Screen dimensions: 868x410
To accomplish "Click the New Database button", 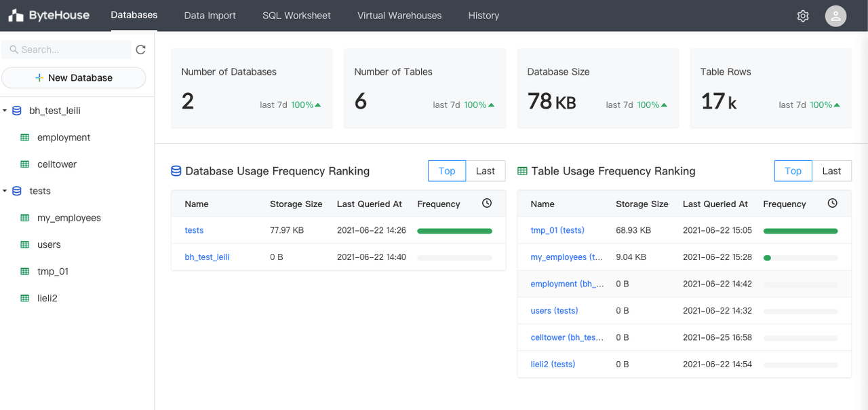I will [x=74, y=77].
